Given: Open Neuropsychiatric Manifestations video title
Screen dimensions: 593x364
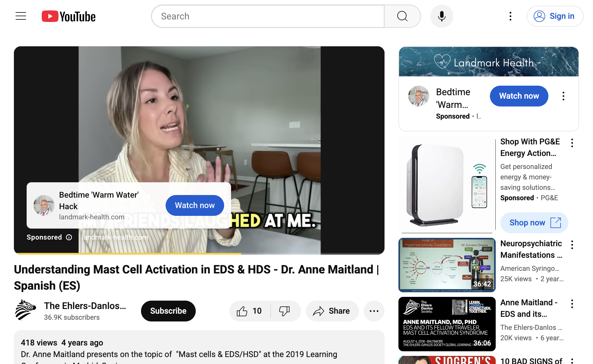Looking at the screenshot, I should (x=531, y=249).
